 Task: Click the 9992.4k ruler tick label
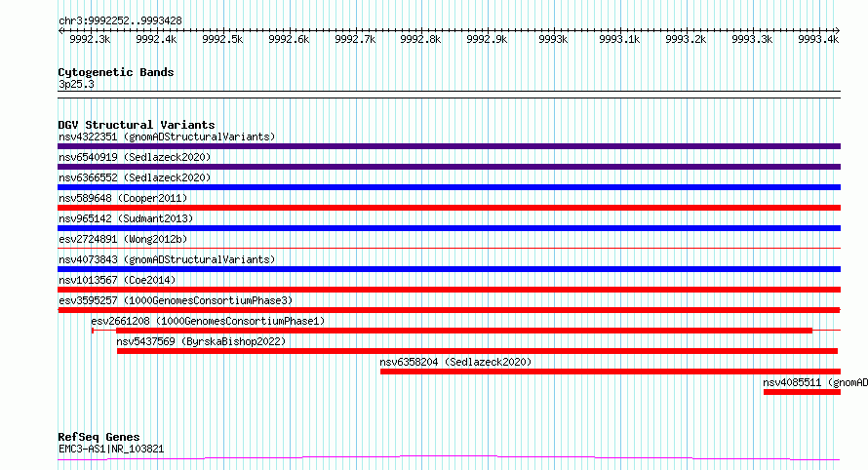(x=156, y=39)
